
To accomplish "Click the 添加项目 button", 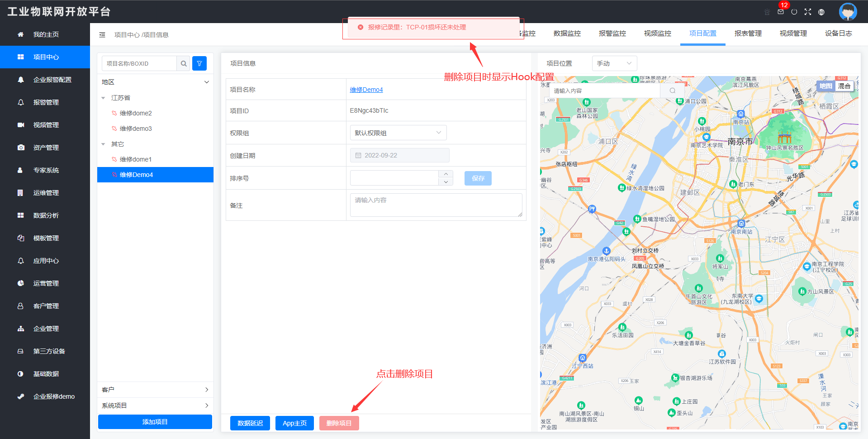I will click(155, 422).
